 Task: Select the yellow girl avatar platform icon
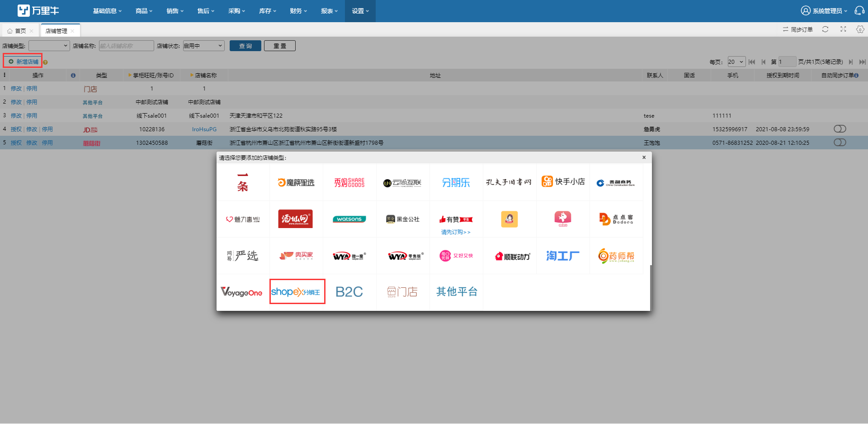(x=509, y=219)
